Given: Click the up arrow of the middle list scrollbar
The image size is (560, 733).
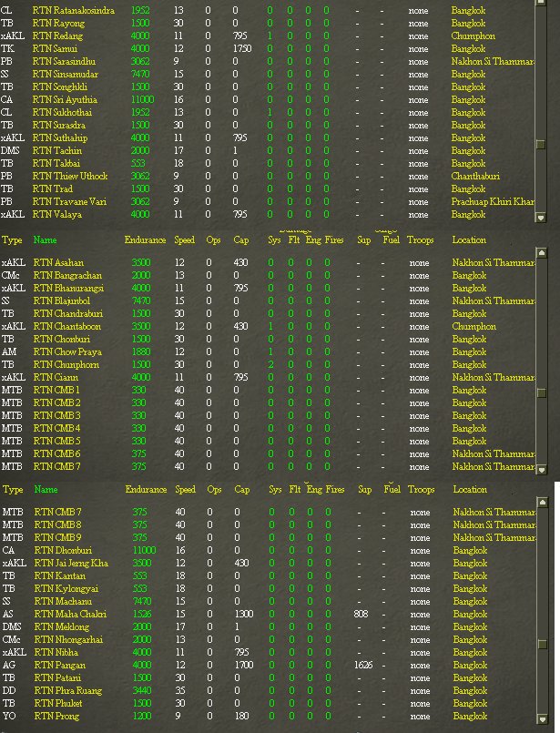Looking at the screenshot, I should point(541,253).
